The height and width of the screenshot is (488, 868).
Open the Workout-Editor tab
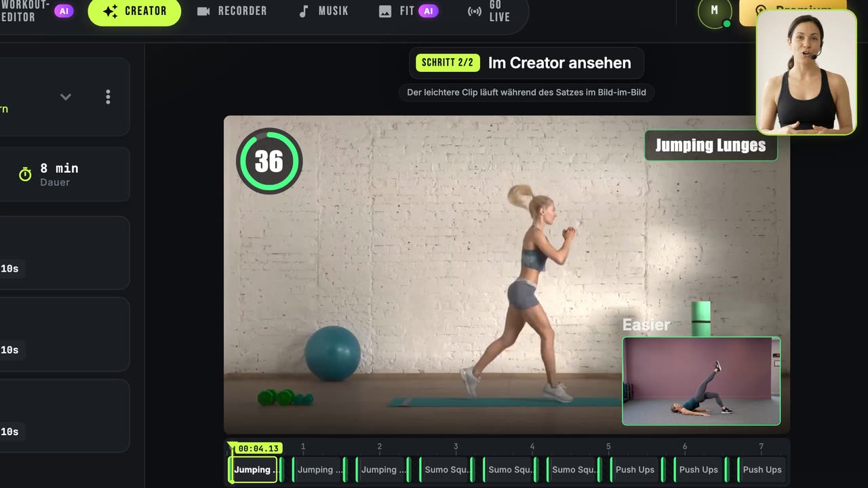point(37,12)
